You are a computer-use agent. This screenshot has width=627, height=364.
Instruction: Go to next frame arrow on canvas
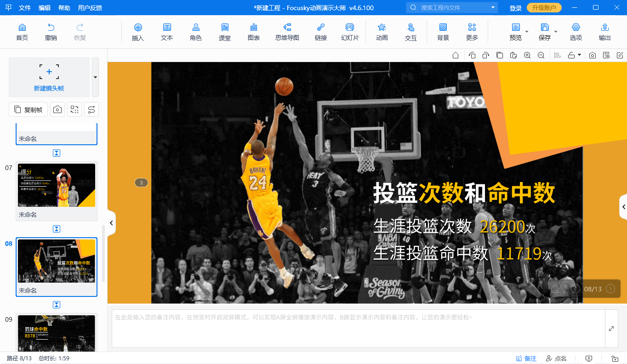tap(610, 289)
